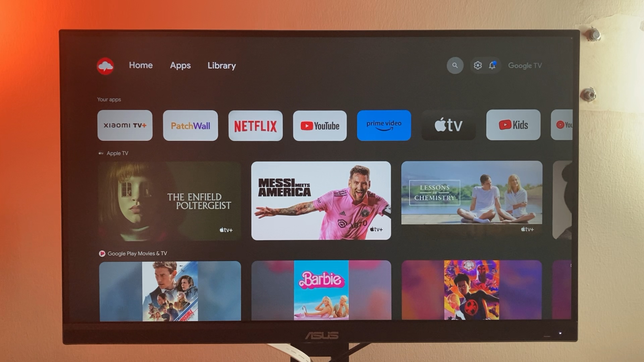Open Google TV settings gear
Viewport: 644px width, 362px height.
477,65
